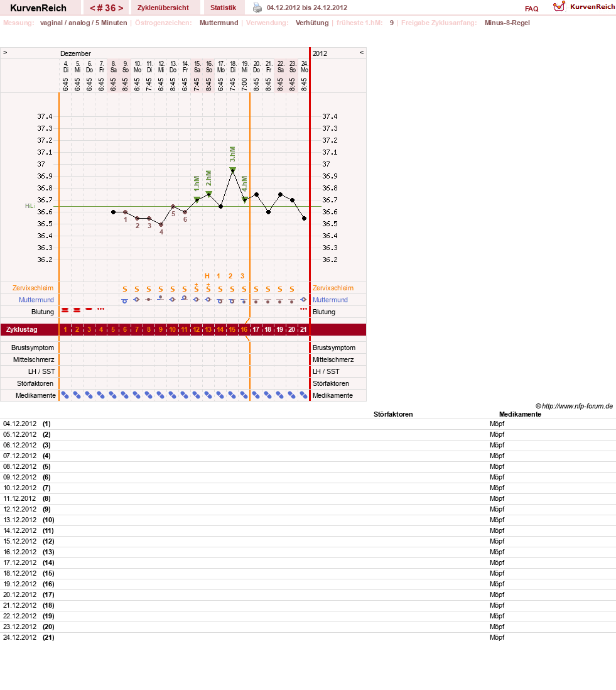The width and height of the screenshot is (616, 690).
Task: Click the LH / SST row label on left
Action: [x=41, y=371]
